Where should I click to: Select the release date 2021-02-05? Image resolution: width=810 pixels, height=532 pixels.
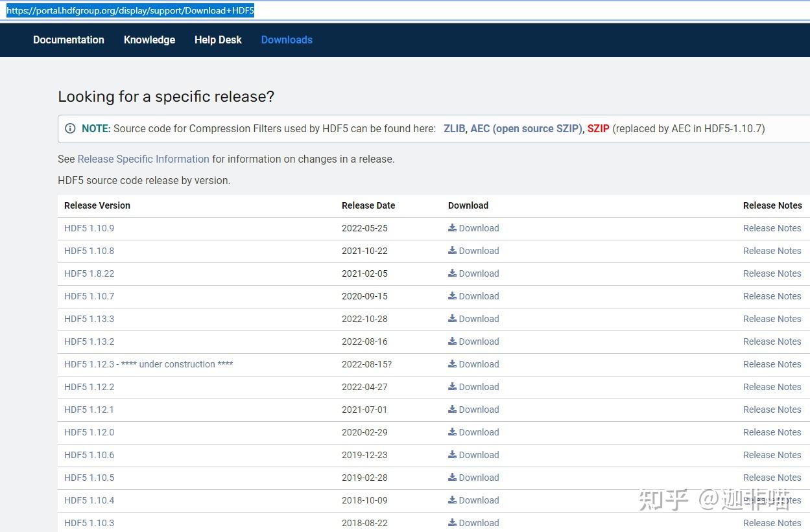click(364, 273)
